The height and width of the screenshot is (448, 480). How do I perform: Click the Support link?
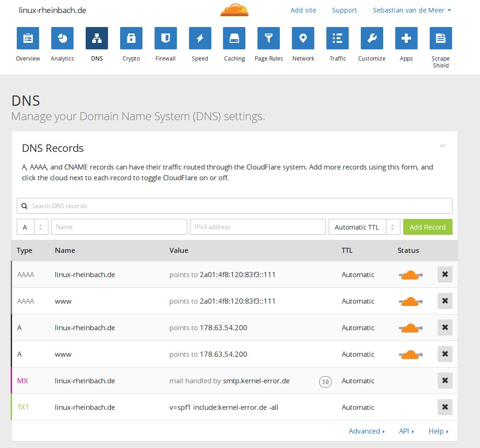pyautogui.click(x=345, y=10)
